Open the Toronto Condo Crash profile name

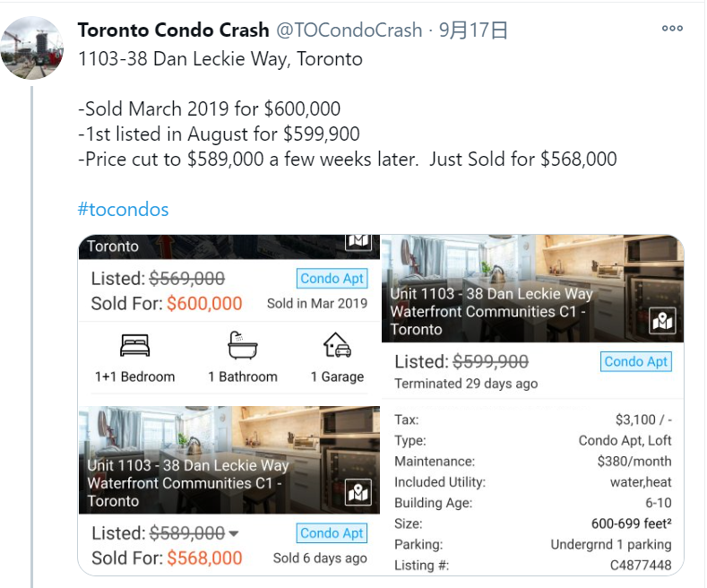[x=173, y=30]
